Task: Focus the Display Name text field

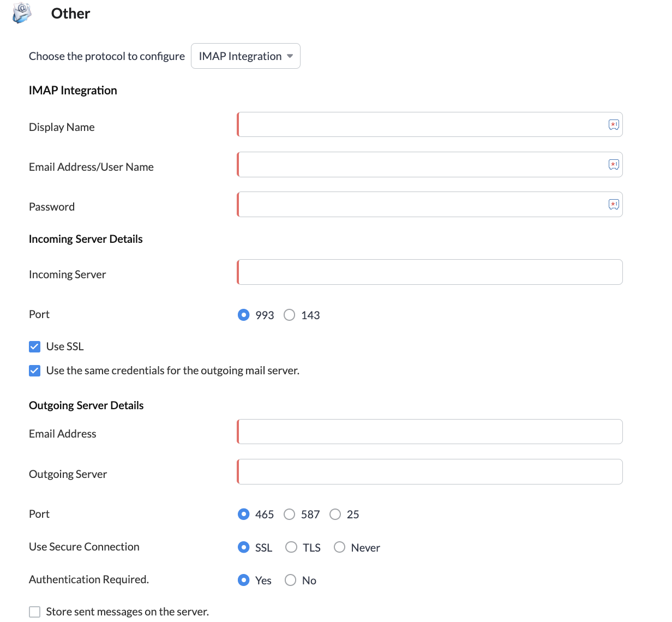Action: point(430,125)
